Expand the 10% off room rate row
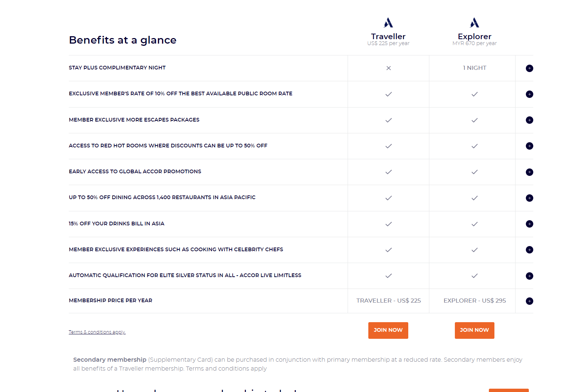Viewport: 578px width, 392px height. (x=529, y=94)
